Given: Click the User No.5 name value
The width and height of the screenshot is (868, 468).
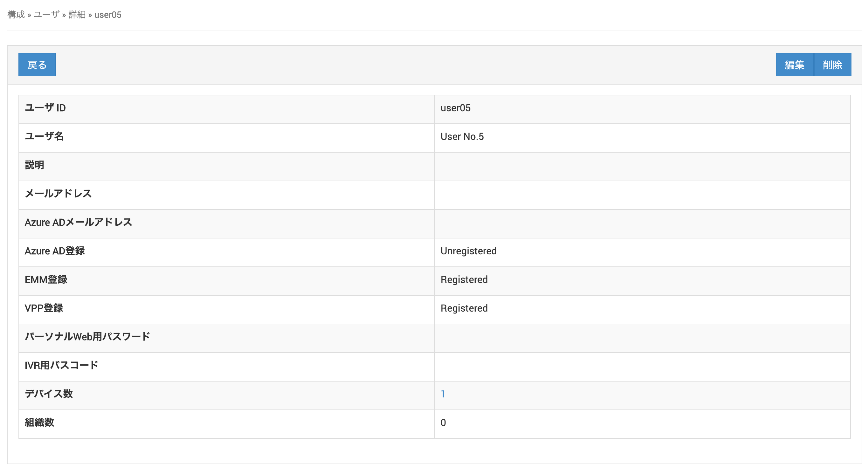Looking at the screenshot, I should pyautogui.click(x=462, y=136).
